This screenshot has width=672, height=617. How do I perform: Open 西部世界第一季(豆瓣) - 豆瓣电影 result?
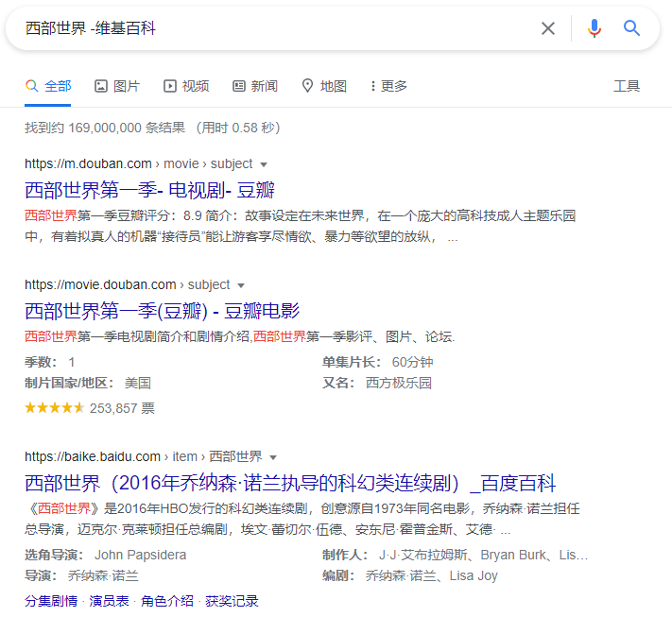click(x=162, y=311)
